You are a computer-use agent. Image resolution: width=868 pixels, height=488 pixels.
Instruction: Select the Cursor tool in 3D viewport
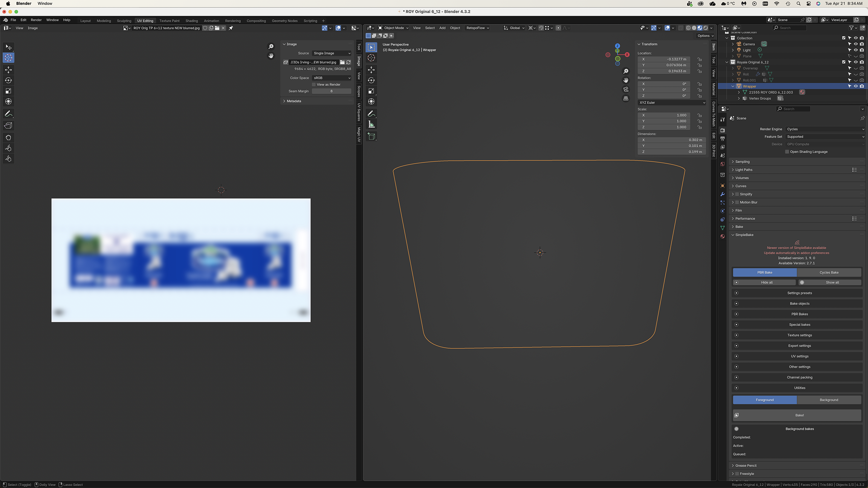pos(371,58)
